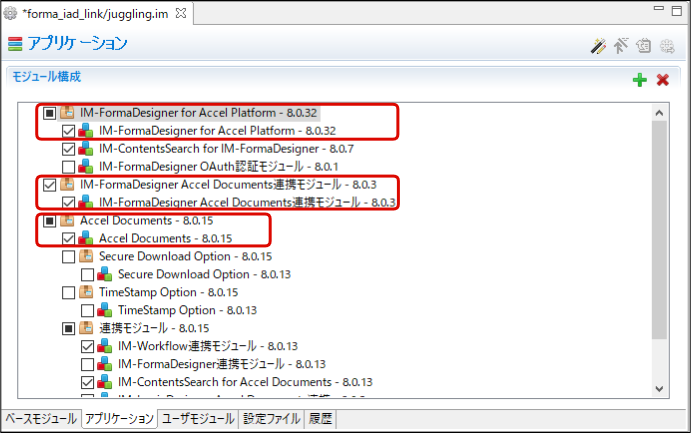Switch to the ベースモジュール tab
Image resolution: width=691 pixels, height=433 pixels.
(x=41, y=418)
